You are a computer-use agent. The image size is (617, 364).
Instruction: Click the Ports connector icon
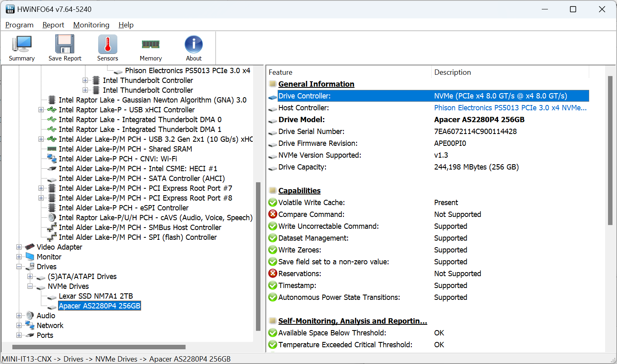(30, 335)
